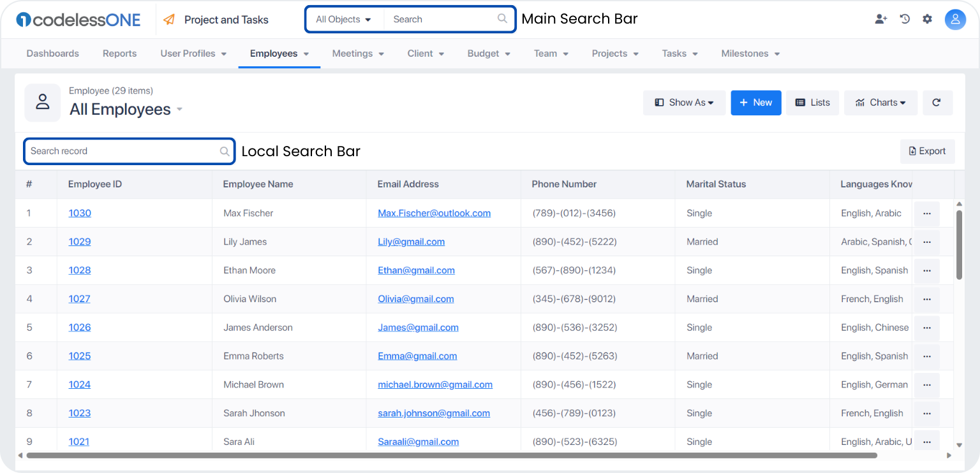Open row actions menu for Olivia Wilson
Screen dimensions: 980x473
coord(927,299)
